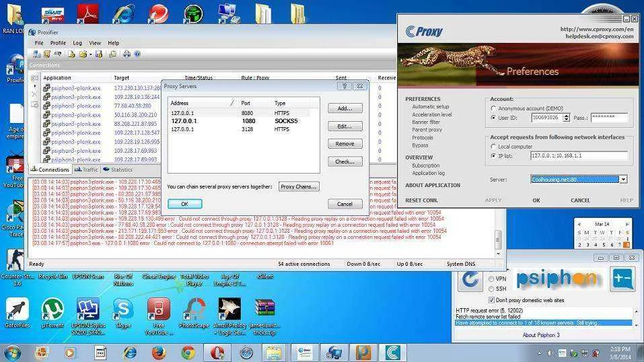Screen dimensions: 644x362
Task: Click the Adobe Reader desktop icon
Action: pyautogui.click(x=88, y=13)
